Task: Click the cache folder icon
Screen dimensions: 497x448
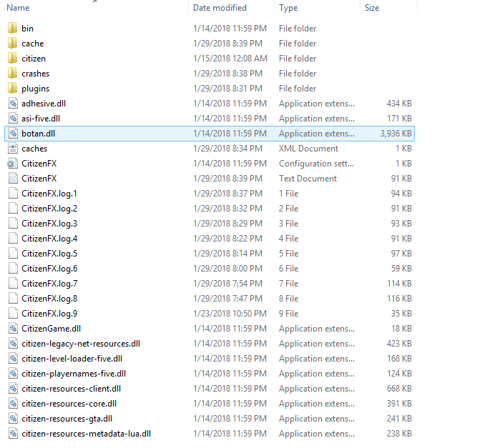Action: coord(13,44)
